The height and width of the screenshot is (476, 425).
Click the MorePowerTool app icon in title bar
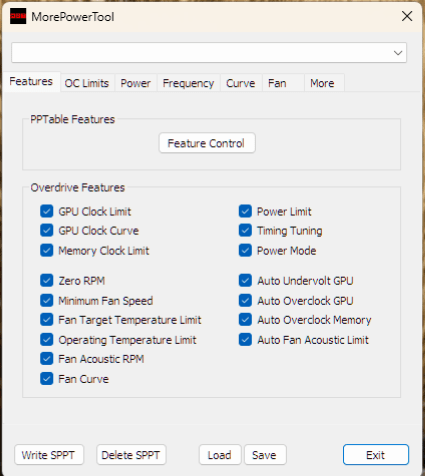(18, 16)
